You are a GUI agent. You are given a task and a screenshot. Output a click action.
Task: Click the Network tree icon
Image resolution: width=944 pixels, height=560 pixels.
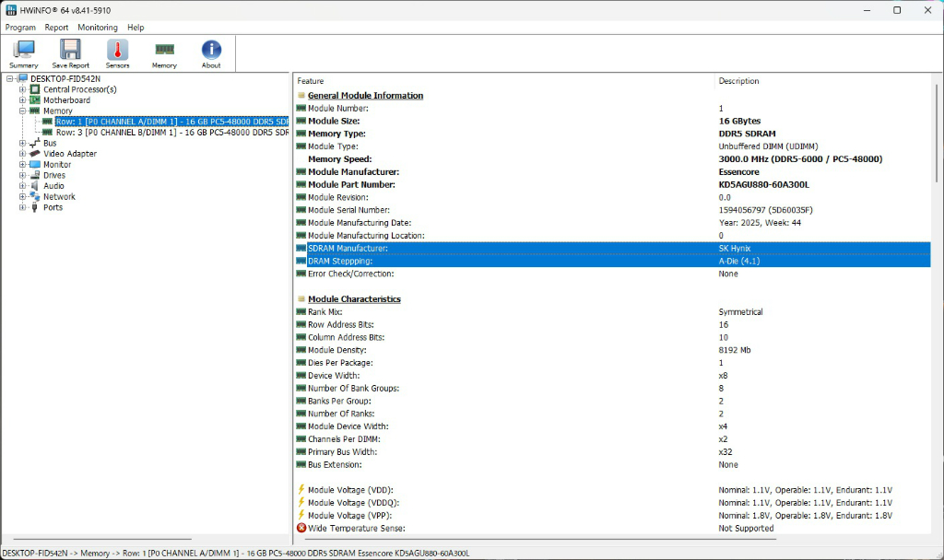pos(35,197)
